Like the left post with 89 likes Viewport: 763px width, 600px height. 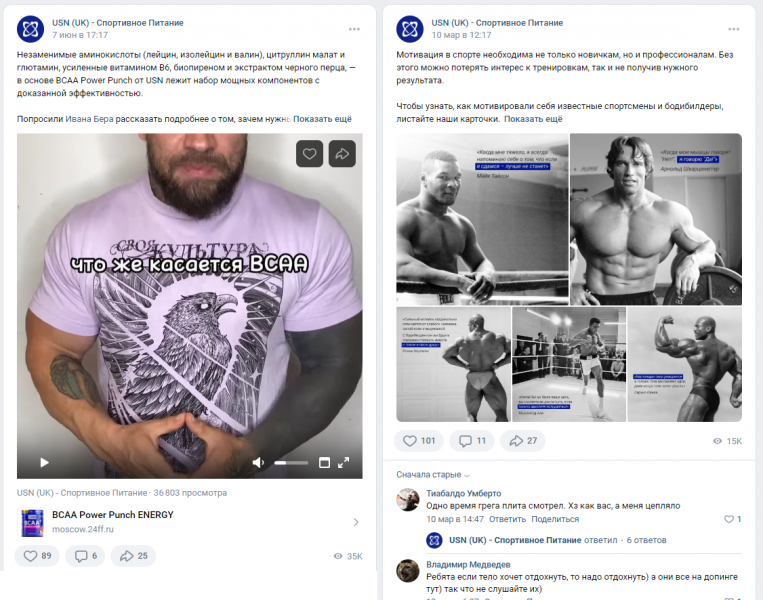point(36,556)
